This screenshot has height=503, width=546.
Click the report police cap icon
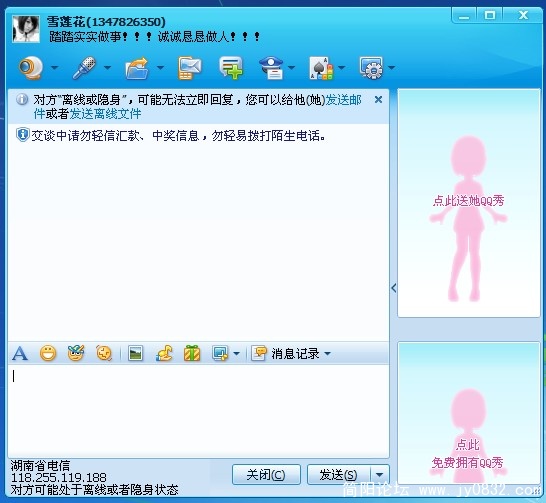[x=272, y=68]
